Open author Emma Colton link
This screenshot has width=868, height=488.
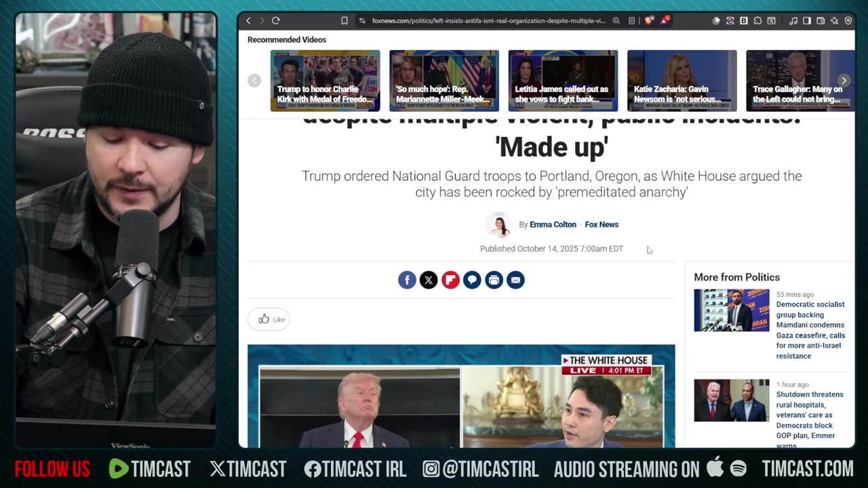tap(553, 225)
